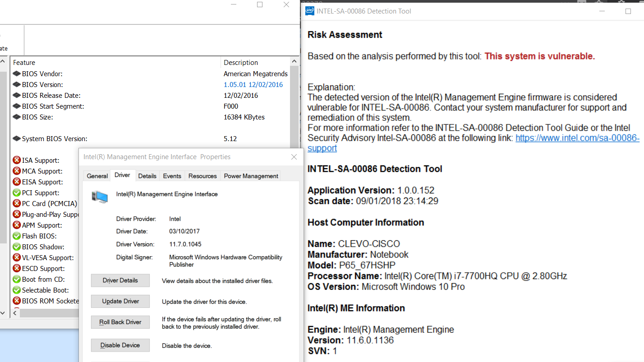
Task: Click the red X icon beside EISA Support
Action: 17,182
